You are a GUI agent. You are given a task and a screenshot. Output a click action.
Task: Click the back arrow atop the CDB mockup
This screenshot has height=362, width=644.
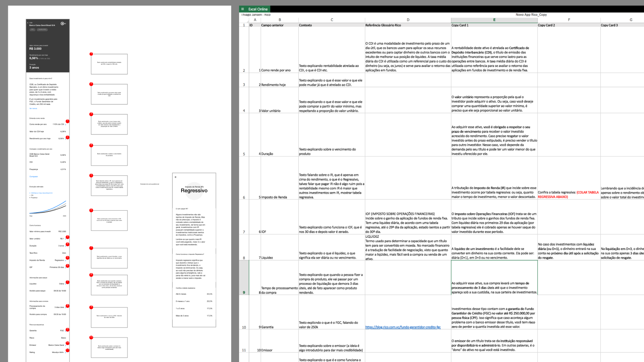click(28, 22)
